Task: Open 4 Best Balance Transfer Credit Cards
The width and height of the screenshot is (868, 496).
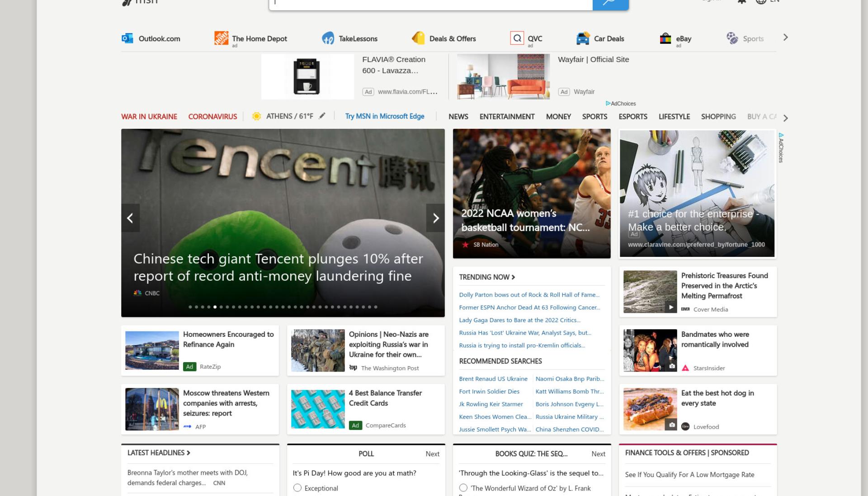Action: tap(366, 409)
